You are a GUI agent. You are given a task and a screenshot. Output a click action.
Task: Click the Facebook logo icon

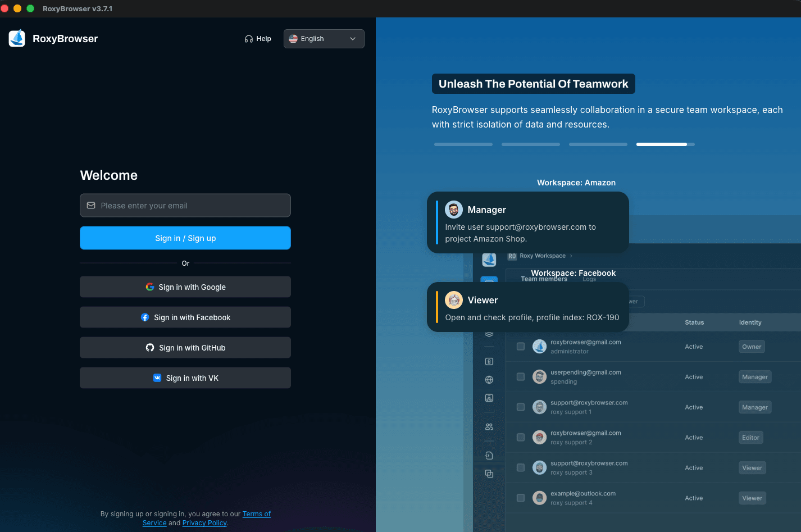tap(145, 317)
